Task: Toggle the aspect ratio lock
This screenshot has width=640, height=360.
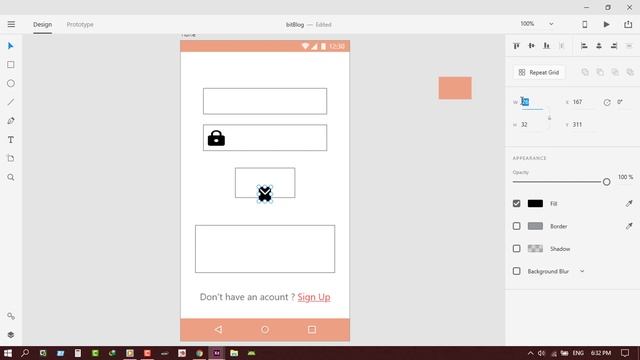Action: point(549,118)
